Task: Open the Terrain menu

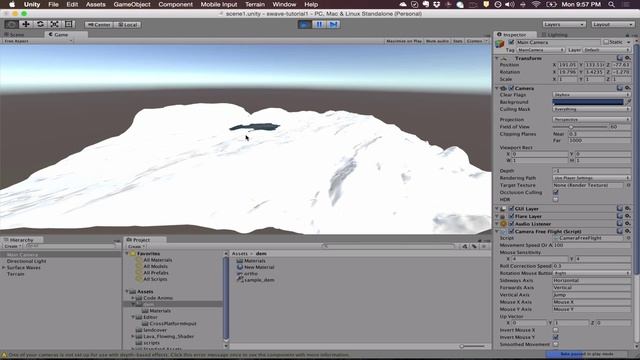Action: coord(255,4)
